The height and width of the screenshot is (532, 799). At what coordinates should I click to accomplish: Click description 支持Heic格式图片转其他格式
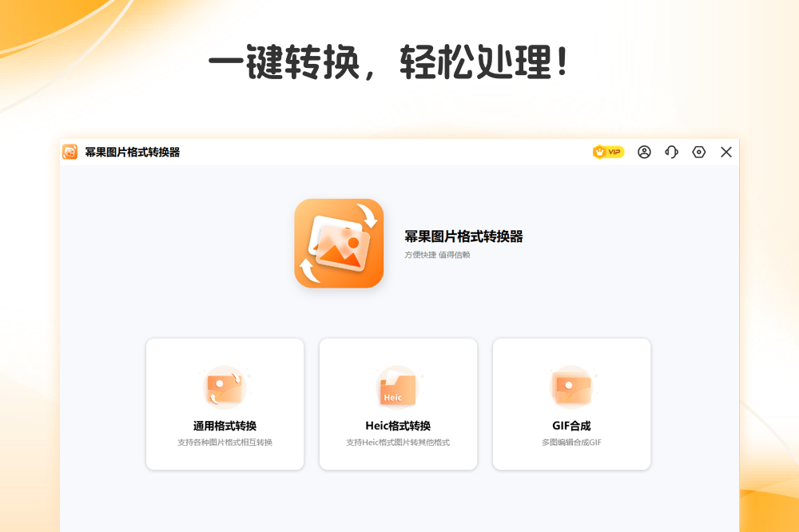click(x=398, y=443)
